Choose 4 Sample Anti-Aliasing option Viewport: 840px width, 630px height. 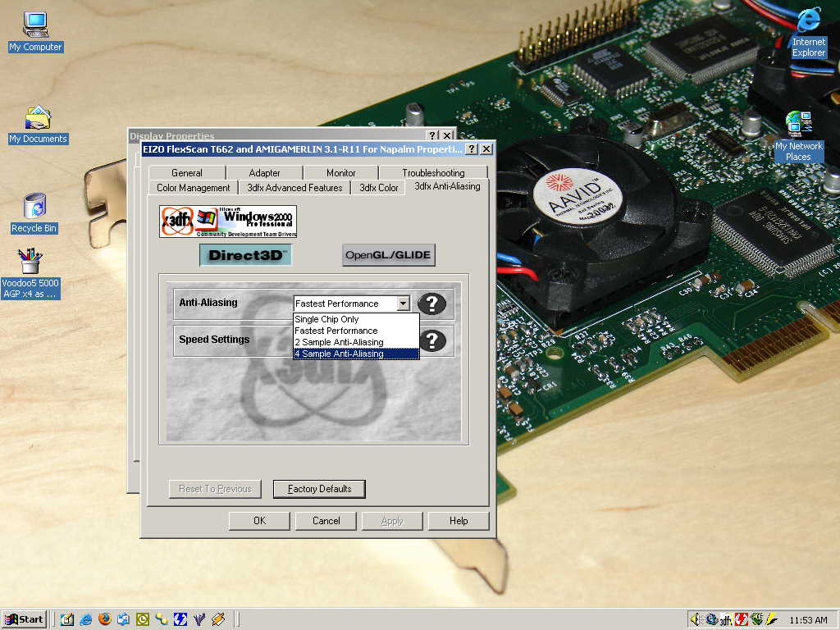[356, 354]
